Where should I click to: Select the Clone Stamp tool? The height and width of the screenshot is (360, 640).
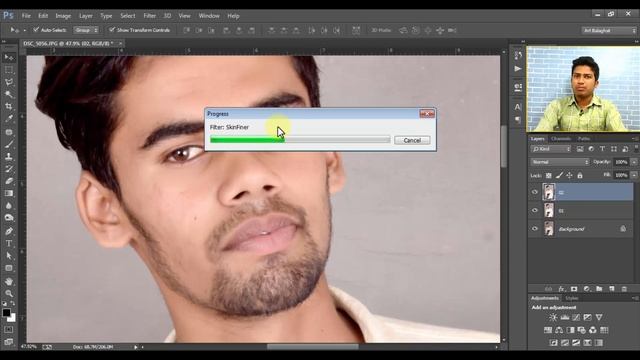click(9, 156)
